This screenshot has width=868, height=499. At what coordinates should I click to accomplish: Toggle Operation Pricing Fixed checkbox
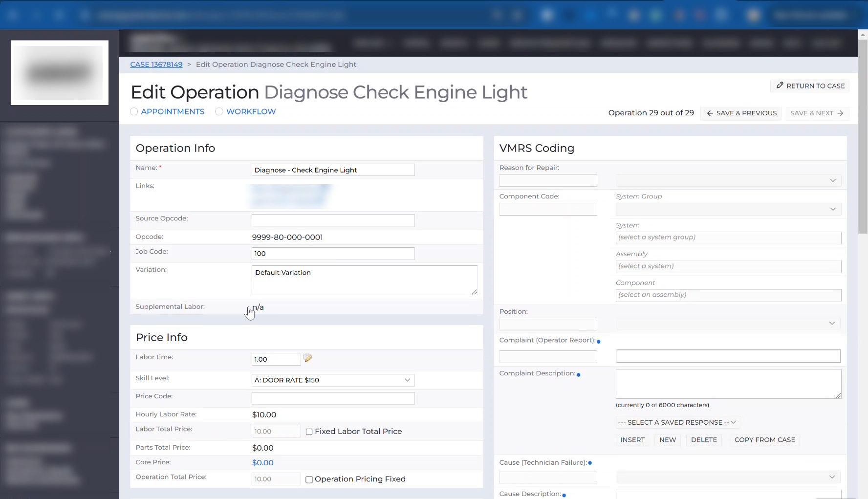pyautogui.click(x=309, y=479)
